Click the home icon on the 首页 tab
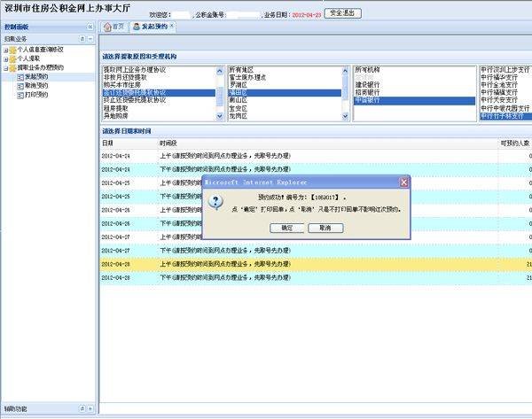Screen dimensions: 532x419 coord(107,27)
